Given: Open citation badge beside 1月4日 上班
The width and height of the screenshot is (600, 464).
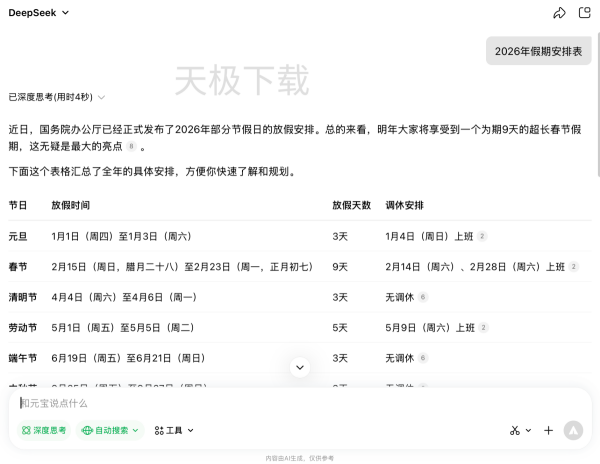Looking at the screenshot, I should 483,236.
